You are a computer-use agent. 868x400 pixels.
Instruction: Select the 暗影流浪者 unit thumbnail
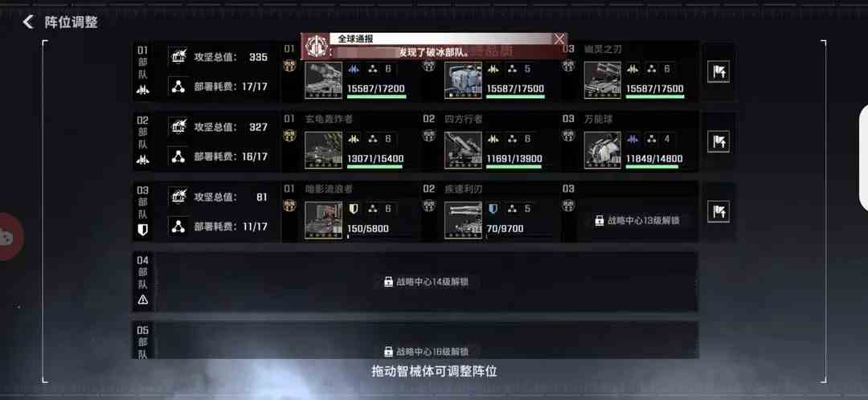coord(323,220)
